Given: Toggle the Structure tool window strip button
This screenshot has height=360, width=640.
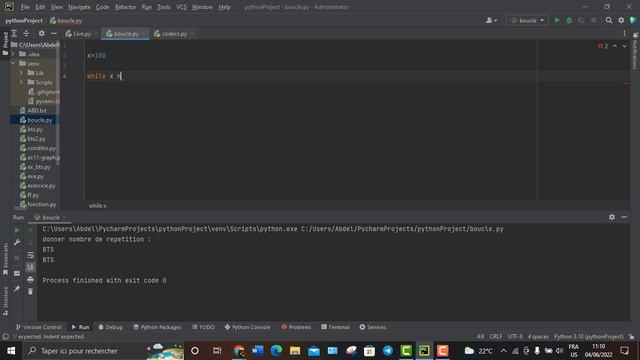Looking at the screenshot, I should (x=5, y=301).
